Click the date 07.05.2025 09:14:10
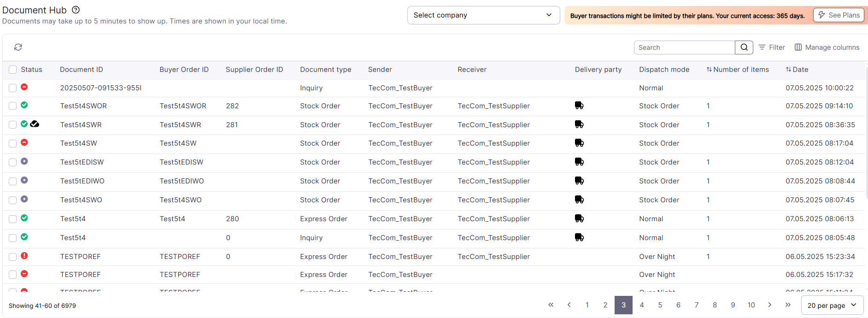Viewport: 868px width, 318px height. (x=819, y=106)
